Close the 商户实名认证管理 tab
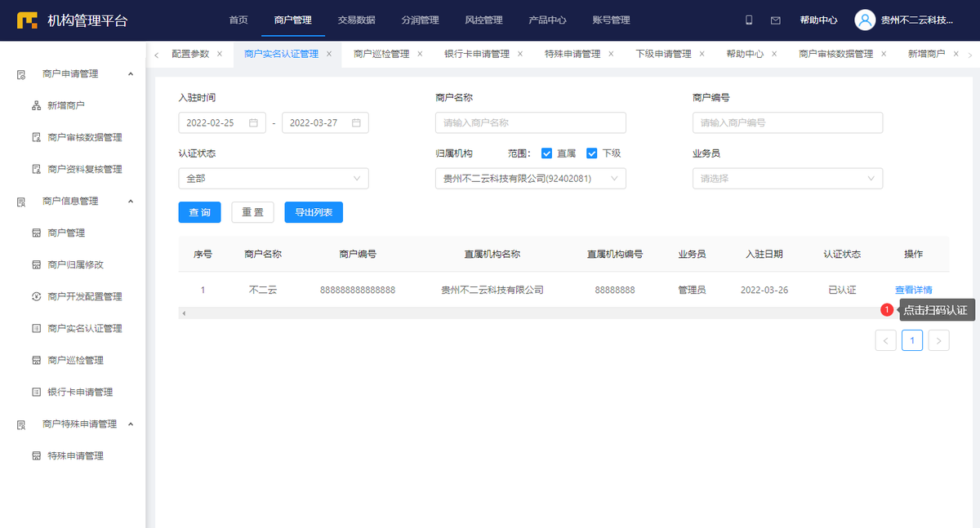This screenshot has width=980, height=528. tap(329, 54)
